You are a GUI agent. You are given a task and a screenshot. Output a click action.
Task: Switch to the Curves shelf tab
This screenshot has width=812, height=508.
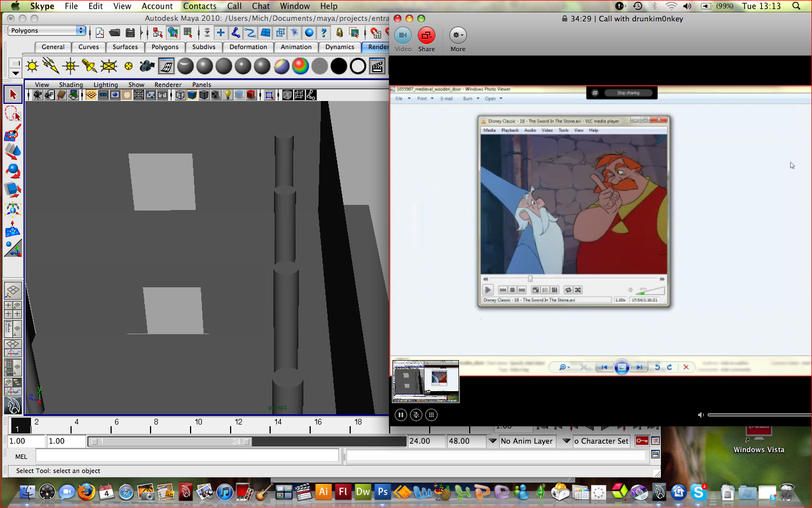[89, 47]
